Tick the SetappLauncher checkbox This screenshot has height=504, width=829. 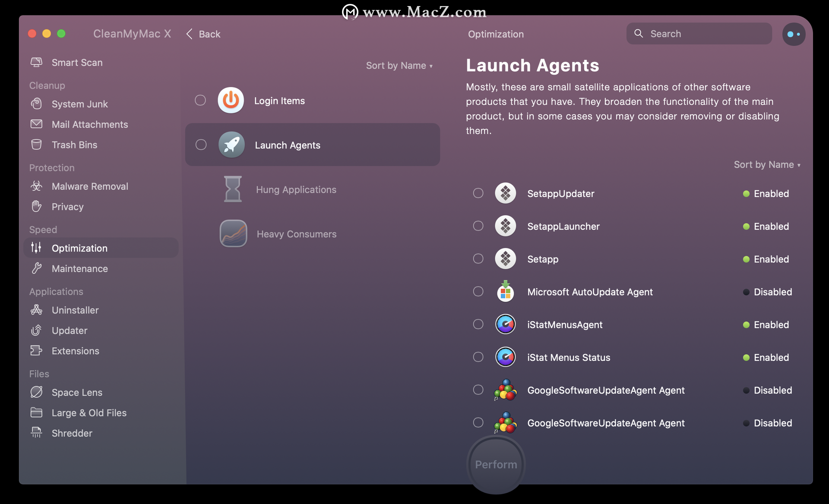478,226
